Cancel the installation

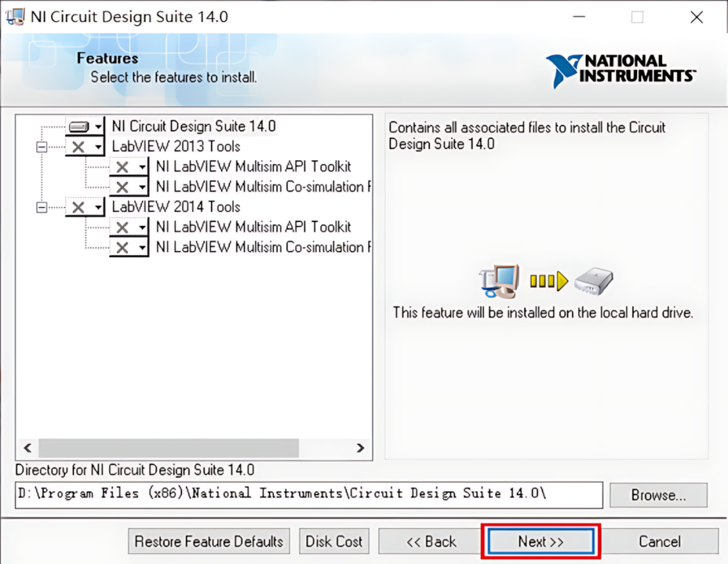coord(659,541)
